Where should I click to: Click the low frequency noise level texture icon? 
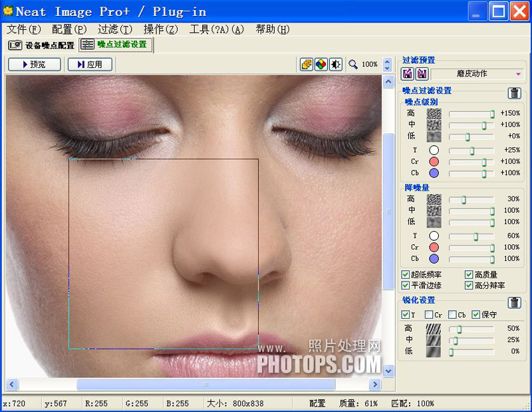pos(434,136)
